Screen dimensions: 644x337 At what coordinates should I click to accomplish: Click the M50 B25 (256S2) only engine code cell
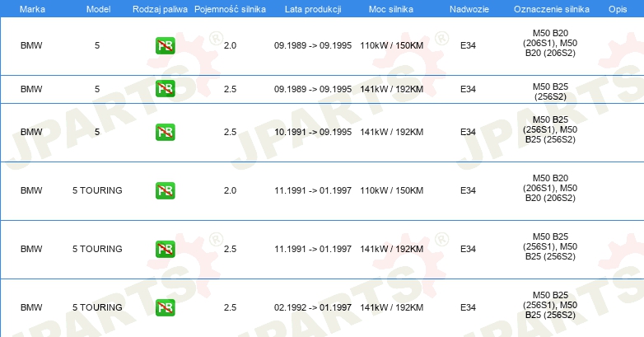tap(550, 91)
